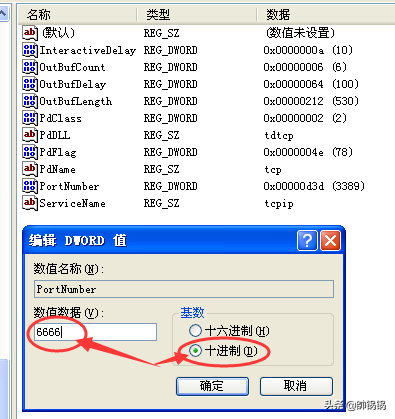Viewport: 395px width, 419px height.
Task: Click the help question mark in DWORD dialog
Action: click(x=307, y=240)
